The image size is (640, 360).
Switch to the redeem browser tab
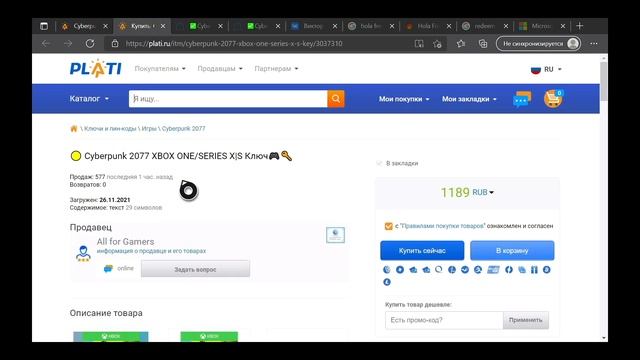(485, 26)
